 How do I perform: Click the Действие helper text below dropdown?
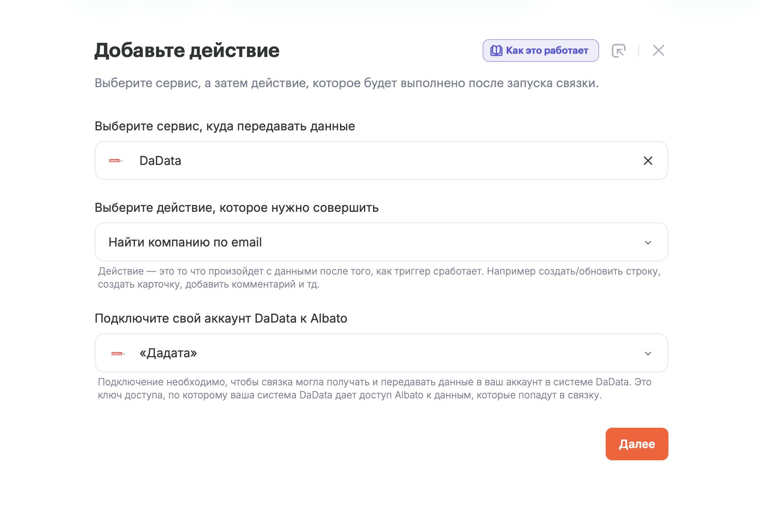379,278
